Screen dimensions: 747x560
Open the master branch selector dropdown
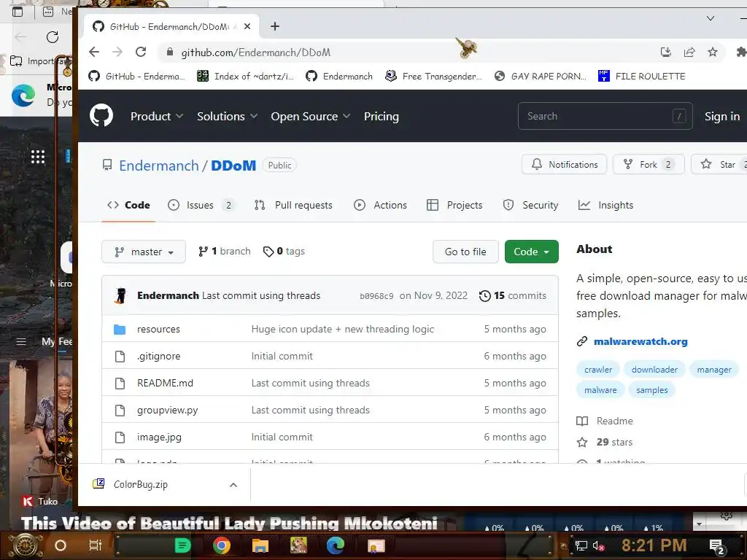[x=144, y=252]
